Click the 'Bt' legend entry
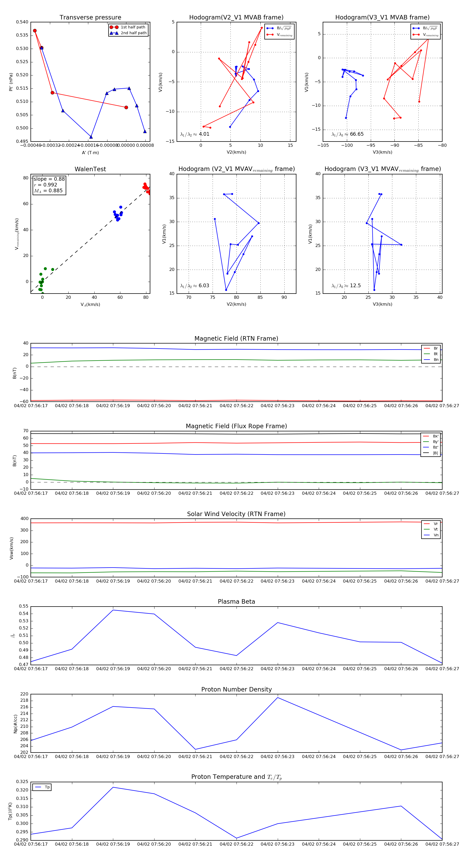 click(x=431, y=354)
